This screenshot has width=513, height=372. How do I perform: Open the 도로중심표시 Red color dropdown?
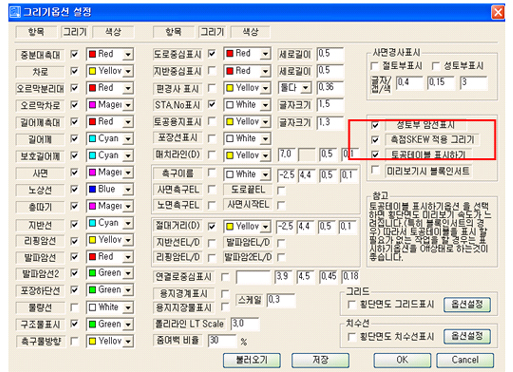pos(265,54)
